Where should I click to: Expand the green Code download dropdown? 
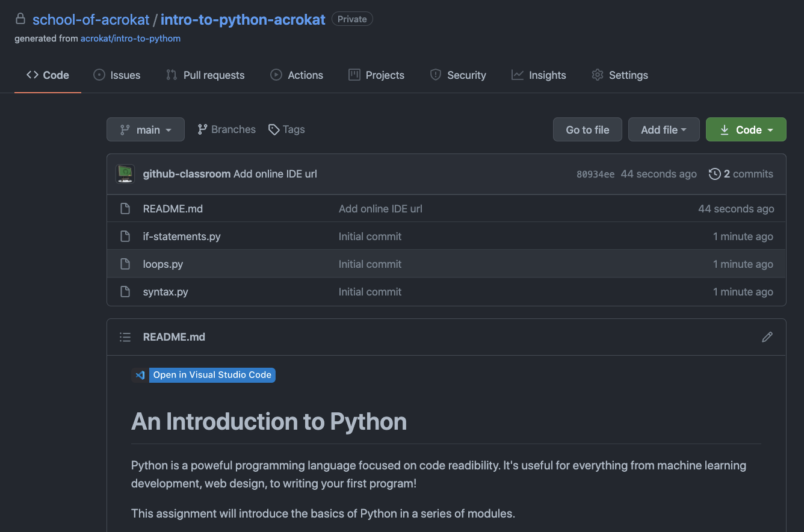(746, 130)
